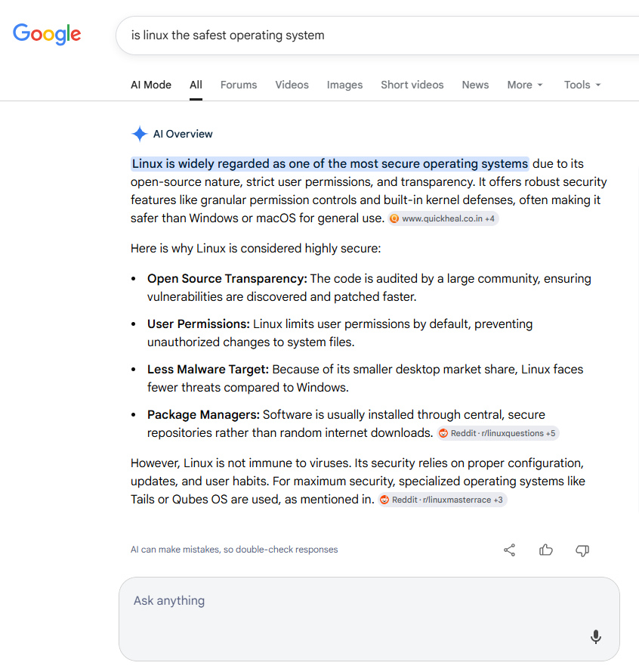Click the quickheal source favicon
Image resolution: width=639 pixels, height=672 pixels.
394,218
